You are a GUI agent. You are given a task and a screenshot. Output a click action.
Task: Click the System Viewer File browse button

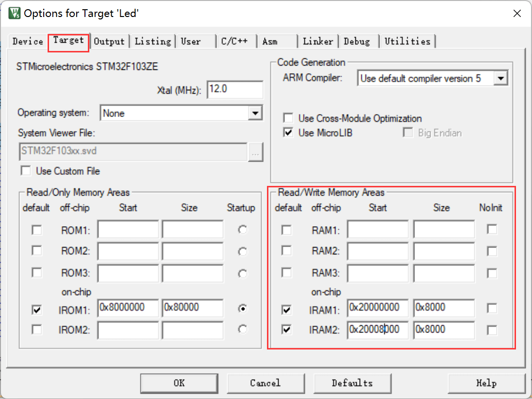click(x=255, y=152)
